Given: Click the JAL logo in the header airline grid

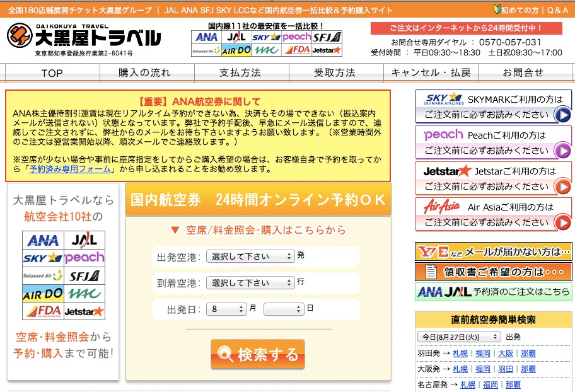Looking at the screenshot, I should click(x=236, y=37).
